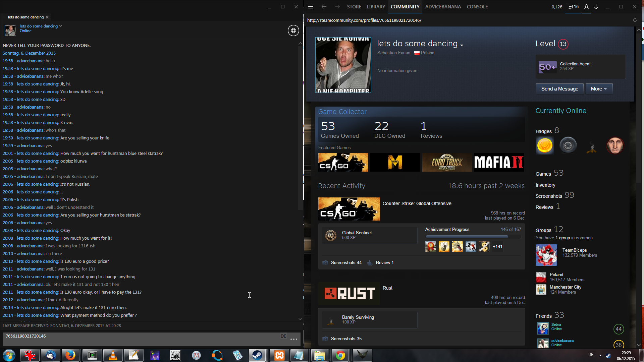The height and width of the screenshot is (362, 644).
Task: Open Steam from the Windows taskbar
Action: pyautogui.click(x=257, y=355)
